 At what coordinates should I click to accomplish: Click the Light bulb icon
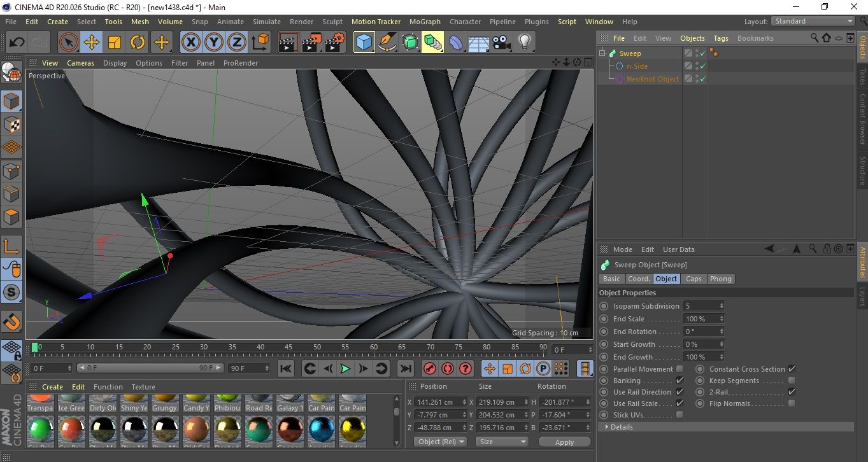524,43
